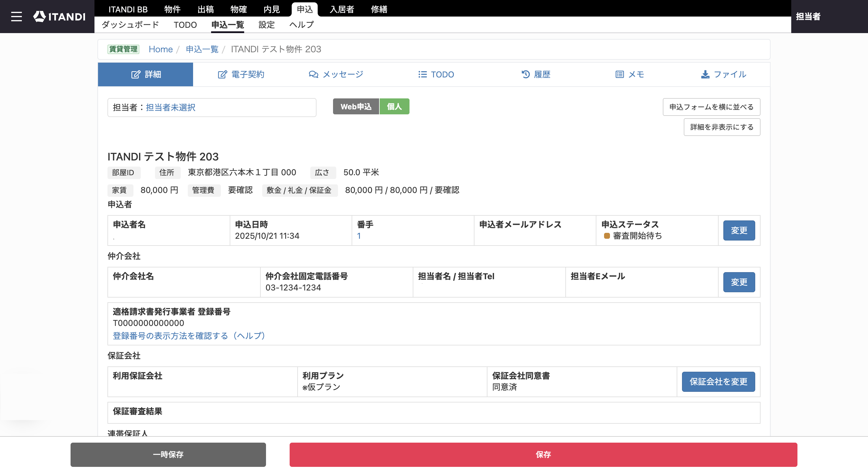
Task: Click the edit icon on 詳細 tab
Action: (136, 74)
